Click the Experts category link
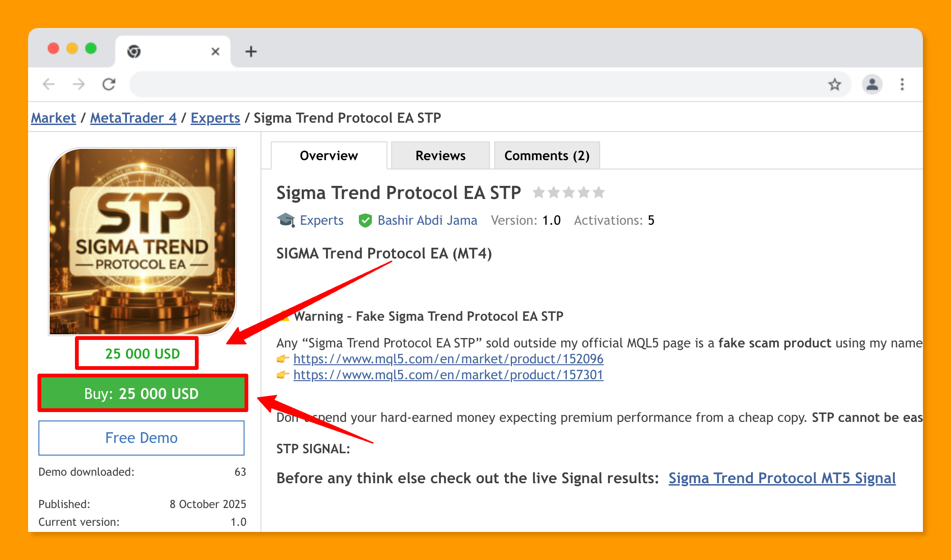The image size is (951, 560). coord(321,220)
